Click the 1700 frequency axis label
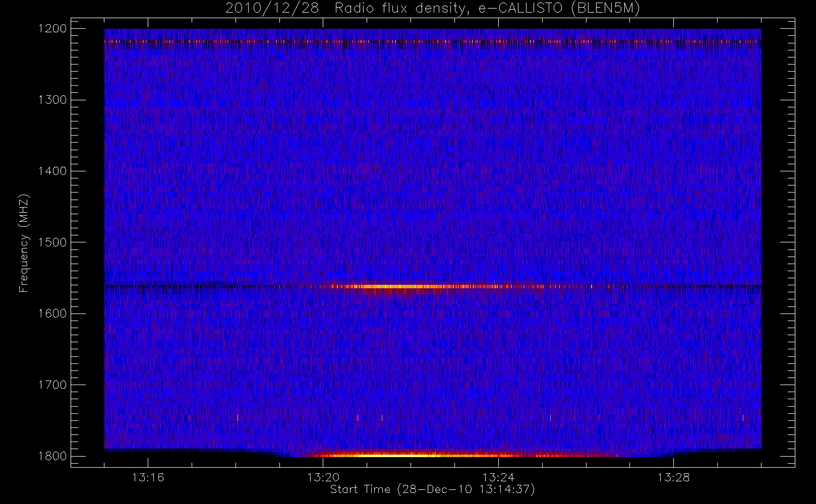 pos(52,385)
